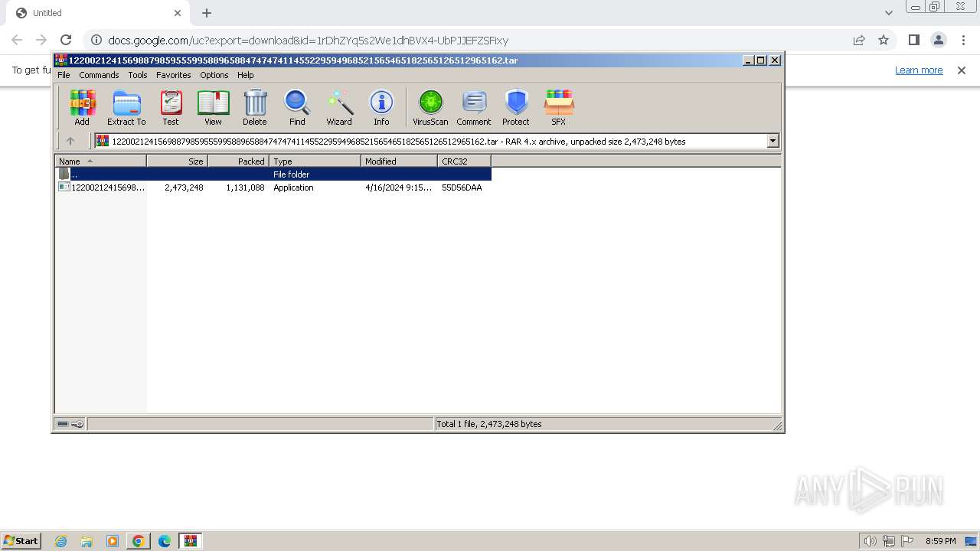980x551 pixels.
Task: Sort files by the Packed column
Action: coord(238,161)
